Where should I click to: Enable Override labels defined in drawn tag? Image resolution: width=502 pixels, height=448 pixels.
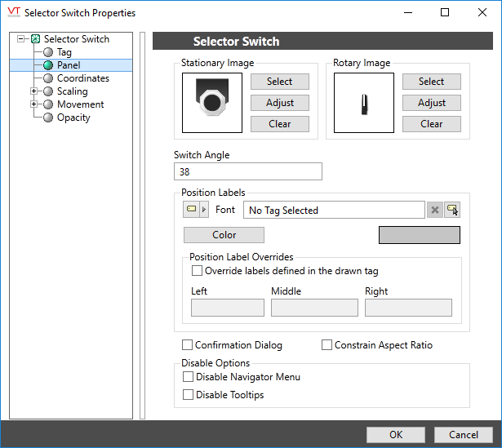(x=197, y=271)
